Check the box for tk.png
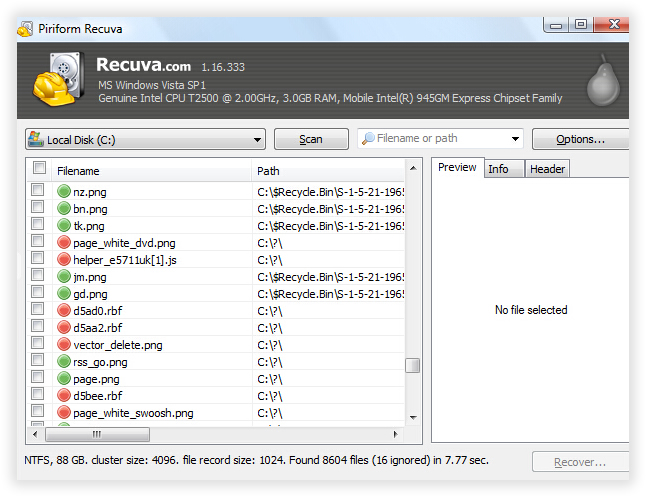This screenshot has height=497, width=646. [37, 224]
